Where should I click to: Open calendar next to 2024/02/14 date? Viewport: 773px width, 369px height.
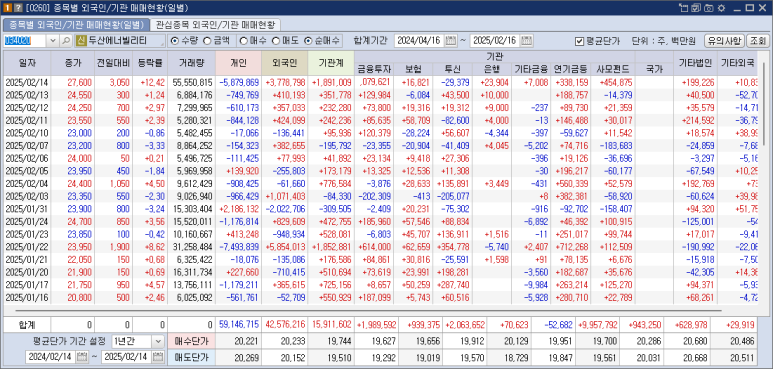click(x=82, y=356)
